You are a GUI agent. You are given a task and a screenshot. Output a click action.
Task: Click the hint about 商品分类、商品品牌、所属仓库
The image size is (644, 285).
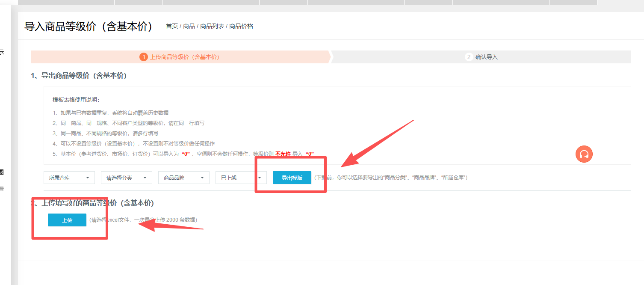391,177
